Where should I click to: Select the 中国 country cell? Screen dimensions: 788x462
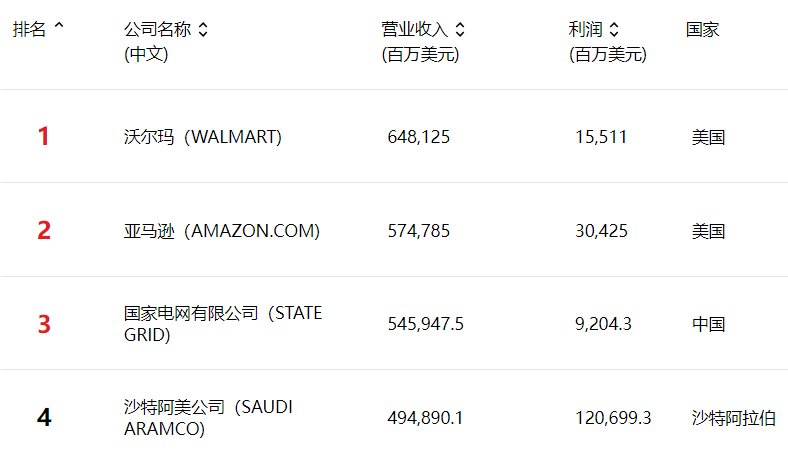point(708,324)
